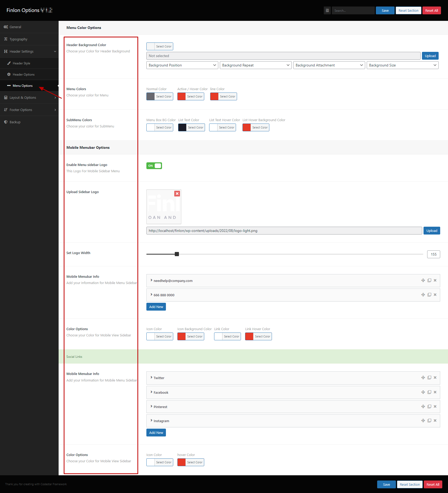448x493 pixels.
Task: Clone the Facebook social link row
Action: (429, 392)
